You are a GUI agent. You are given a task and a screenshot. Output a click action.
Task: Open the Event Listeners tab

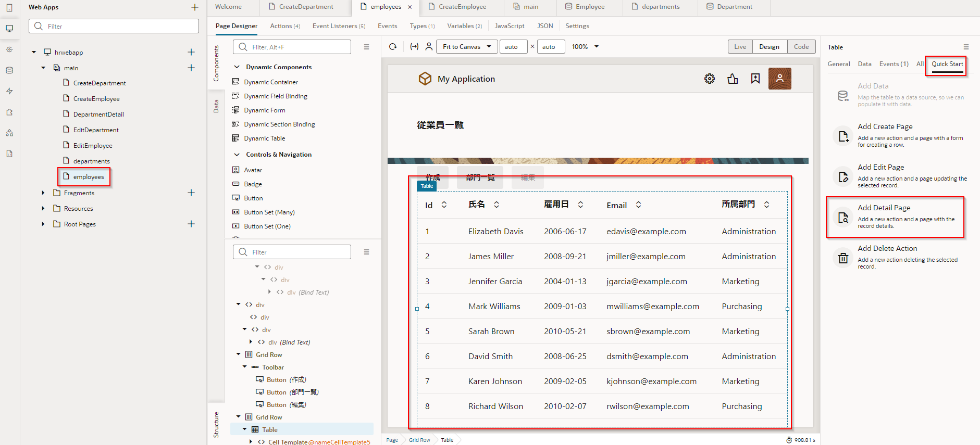coord(338,26)
